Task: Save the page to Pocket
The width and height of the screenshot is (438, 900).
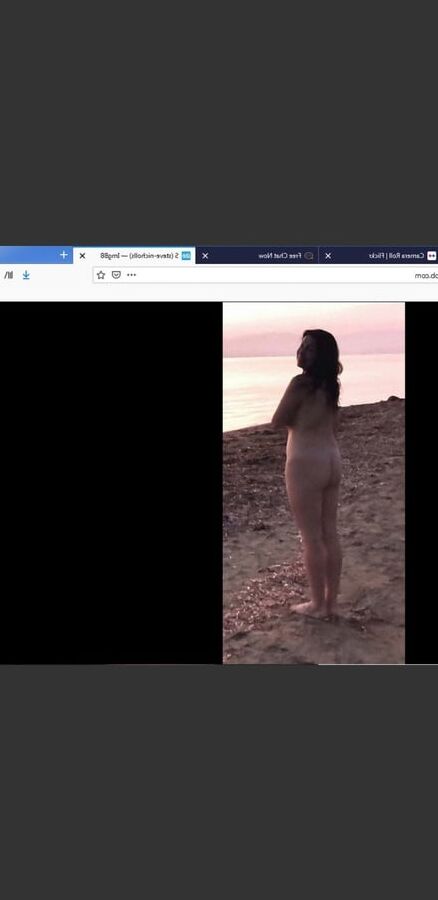Action: [x=116, y=275]
